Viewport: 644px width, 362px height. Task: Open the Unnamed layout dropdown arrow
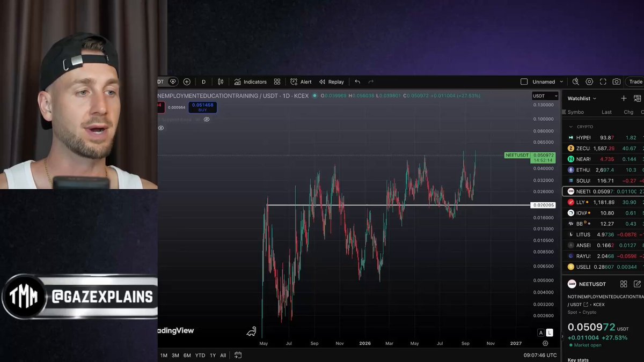coord(561,82)
